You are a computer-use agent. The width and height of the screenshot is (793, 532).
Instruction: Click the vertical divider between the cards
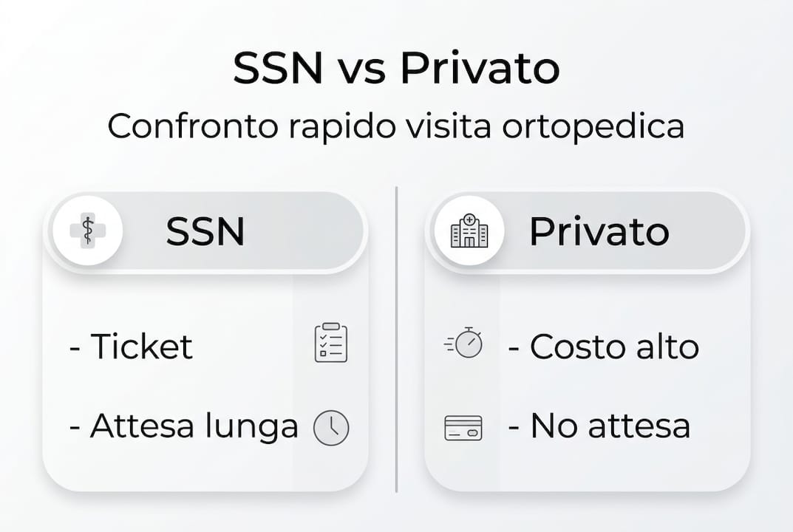(x=397, y=340)
